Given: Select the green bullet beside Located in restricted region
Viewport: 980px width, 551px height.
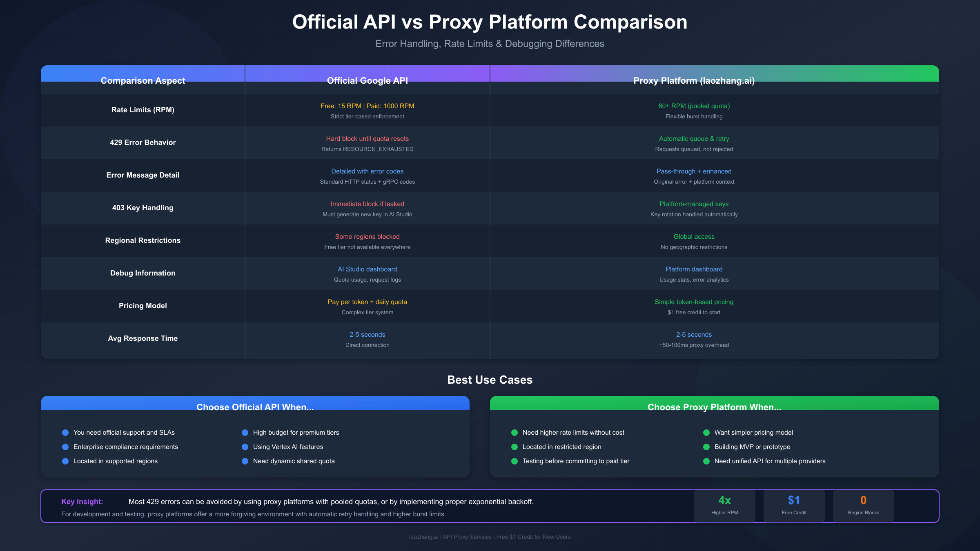Looking at the screenshot, I should (514, 447).
